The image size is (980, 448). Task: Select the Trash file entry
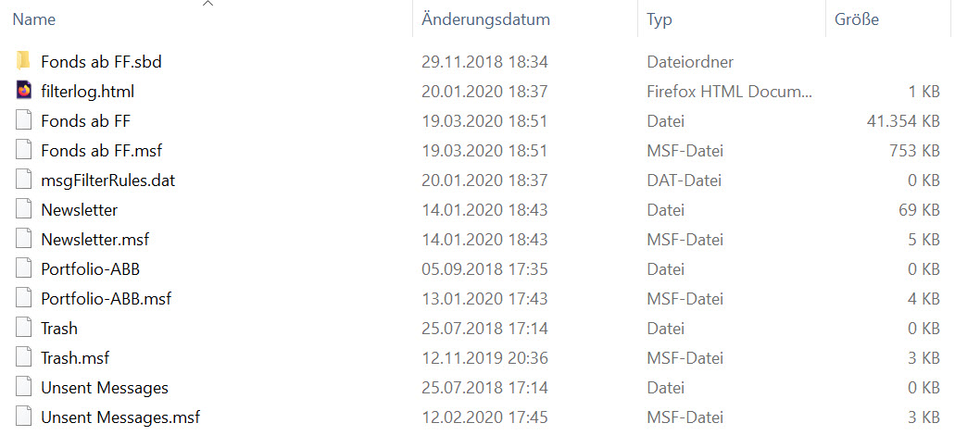59,328
